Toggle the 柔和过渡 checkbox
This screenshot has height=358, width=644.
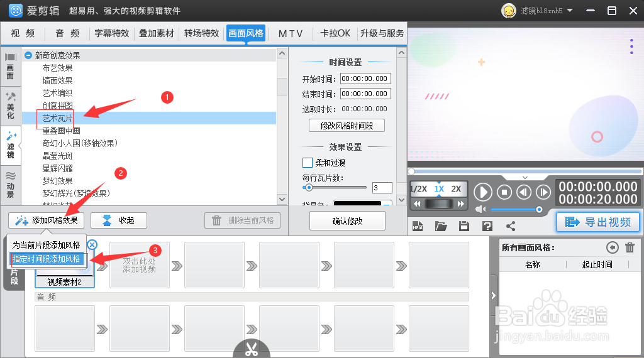point(307,163)
